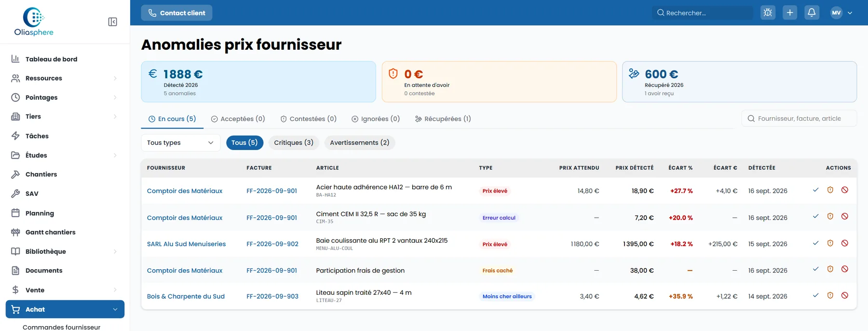Screen dimensions: 868x331
Task: Open Gantt chantiers in sidebar
Action: (x=51, y=232)
